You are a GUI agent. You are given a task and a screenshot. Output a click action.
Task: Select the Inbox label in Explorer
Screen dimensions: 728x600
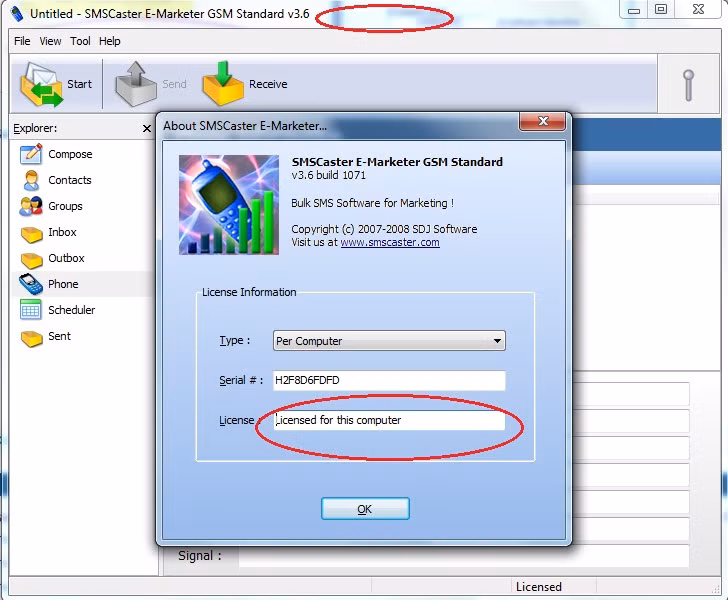coord(62,232)
